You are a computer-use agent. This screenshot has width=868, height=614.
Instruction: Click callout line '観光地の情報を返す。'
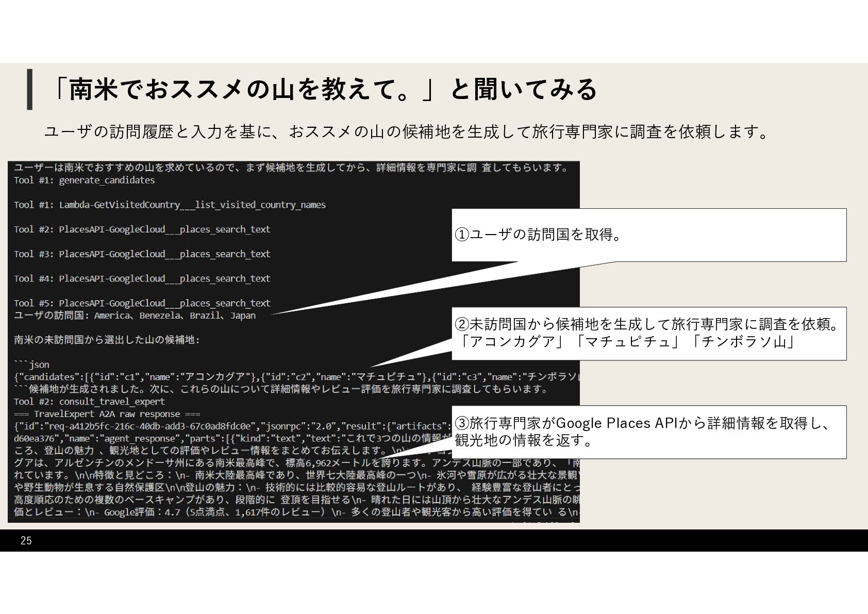(x=524, y=440)
